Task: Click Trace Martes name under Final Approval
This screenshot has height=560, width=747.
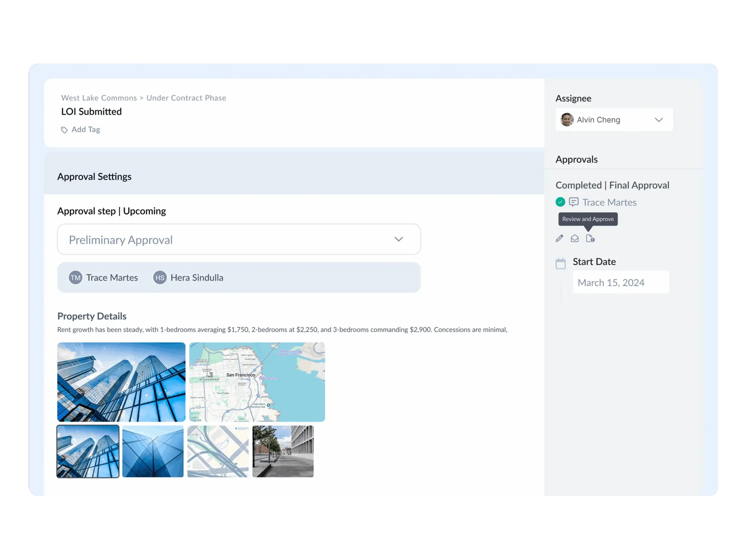Action: (x=609, y=202)
